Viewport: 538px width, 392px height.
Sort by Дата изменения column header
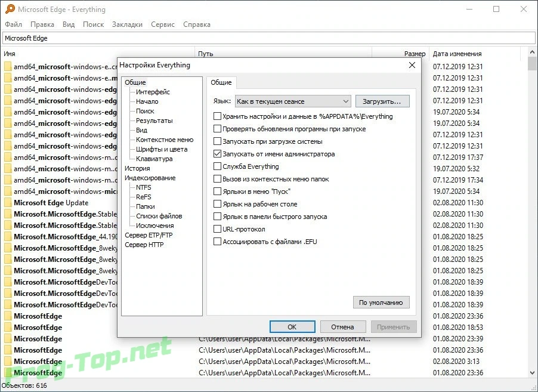click(475, 54)
